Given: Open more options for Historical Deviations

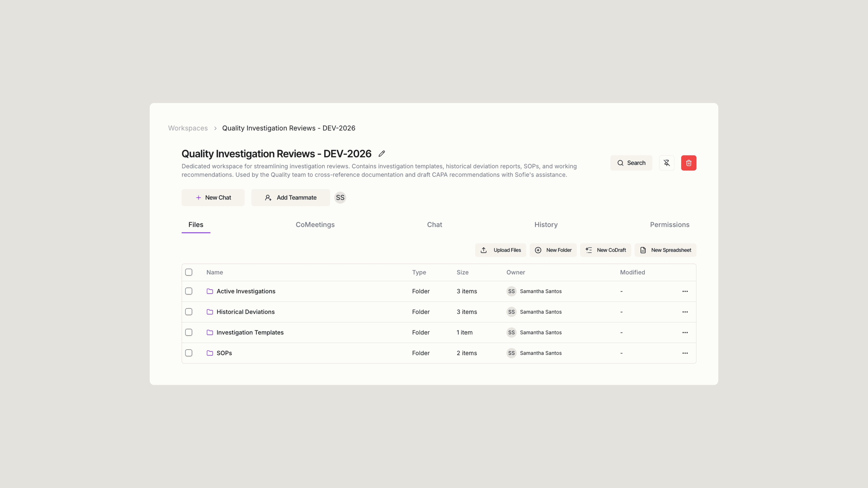Looking at the screenshot, I should tap(685, 312).
